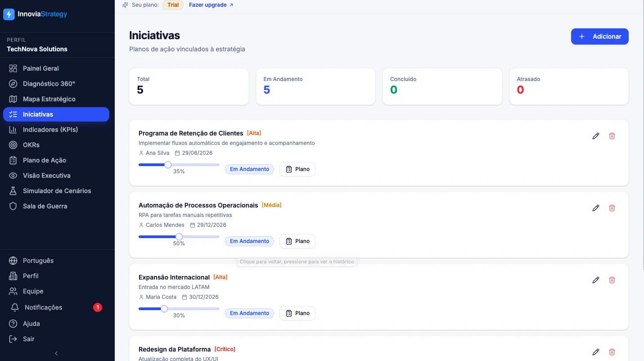Click the Em Andamento summary card

click(315, 86)
